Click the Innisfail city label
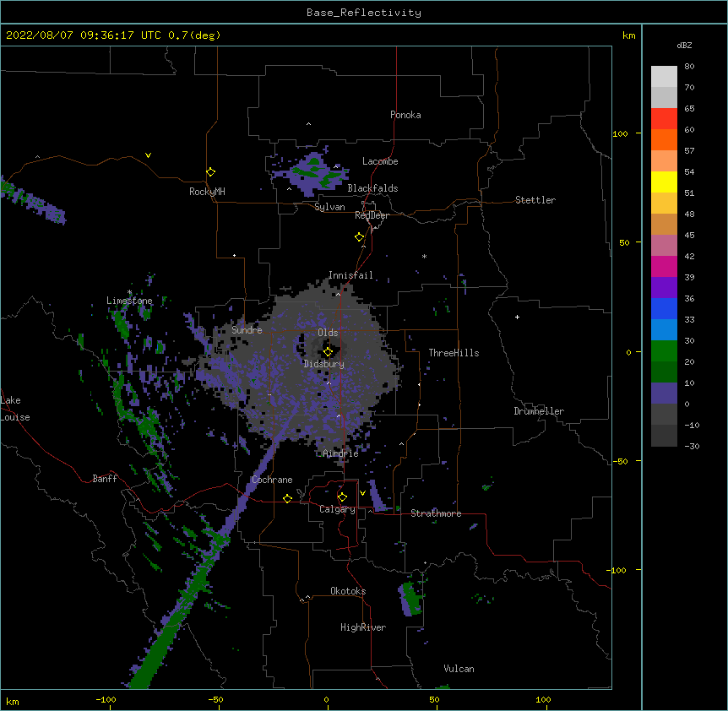728x711 pixels. click(350, 275)
